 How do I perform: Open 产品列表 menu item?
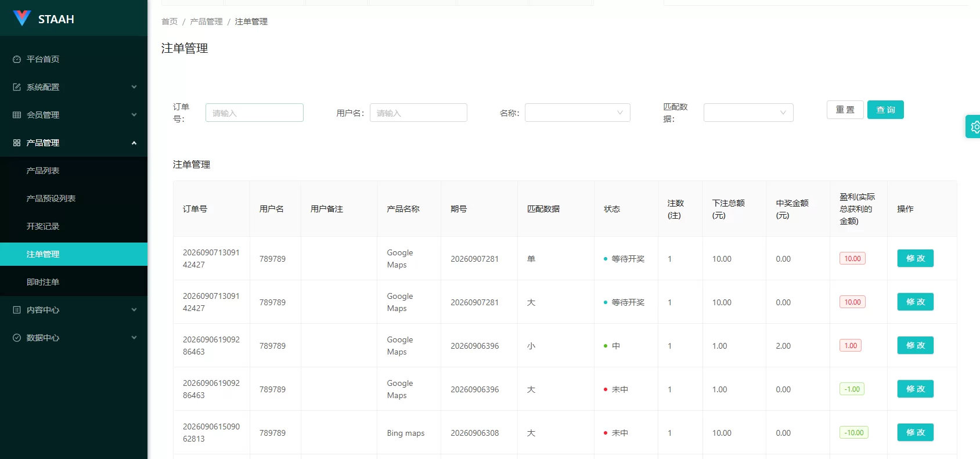[74, 171]
